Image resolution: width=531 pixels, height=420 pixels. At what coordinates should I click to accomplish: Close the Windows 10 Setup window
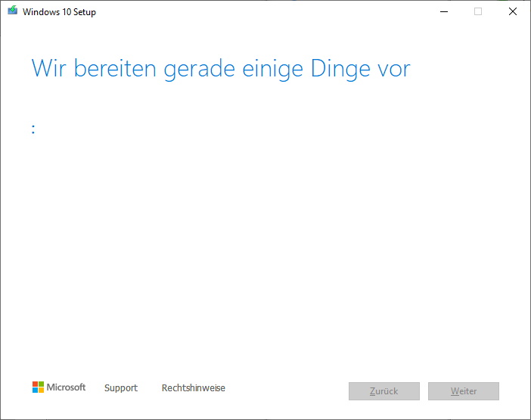513,11
